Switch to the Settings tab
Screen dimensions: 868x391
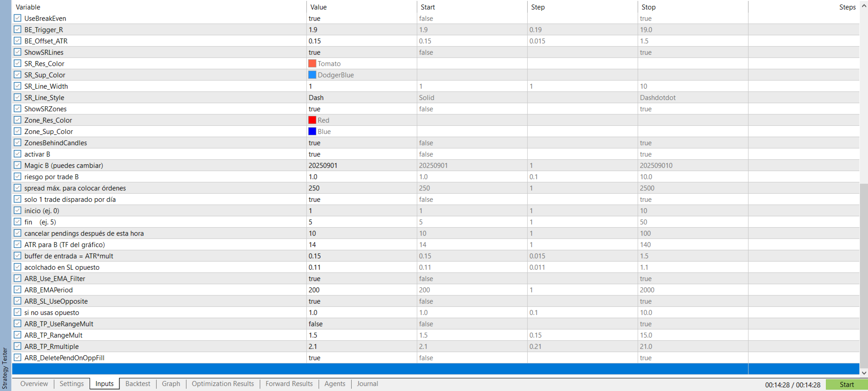(72, 384)
